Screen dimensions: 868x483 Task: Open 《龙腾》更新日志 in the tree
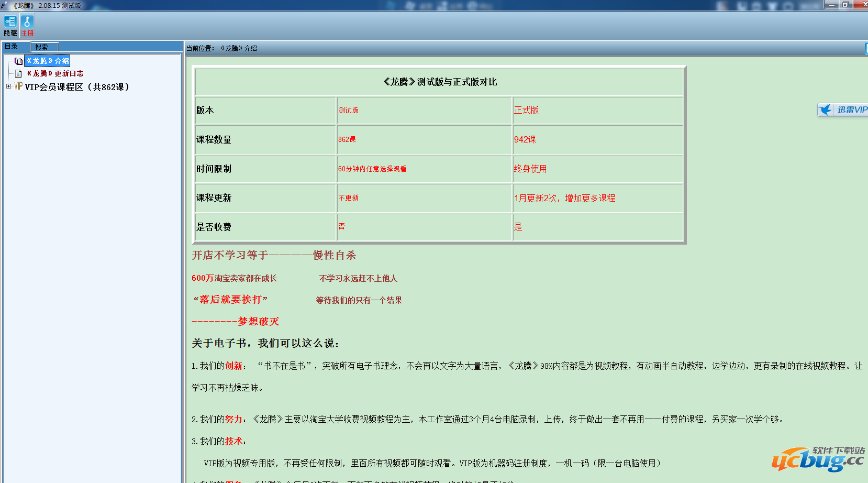55,74
